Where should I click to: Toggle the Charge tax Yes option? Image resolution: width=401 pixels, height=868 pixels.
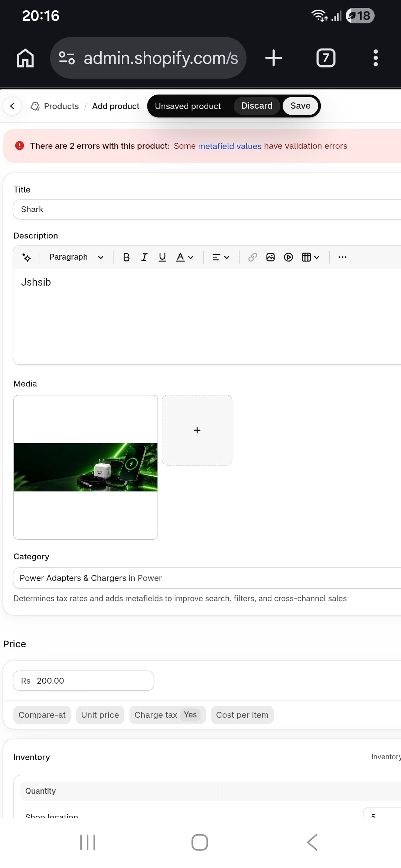point(167,715)
